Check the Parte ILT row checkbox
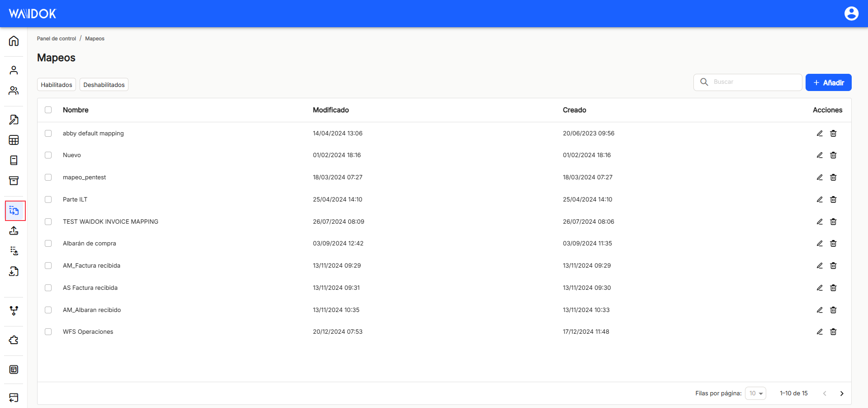This screenshot has height=408, width=868. coord(48,199)
